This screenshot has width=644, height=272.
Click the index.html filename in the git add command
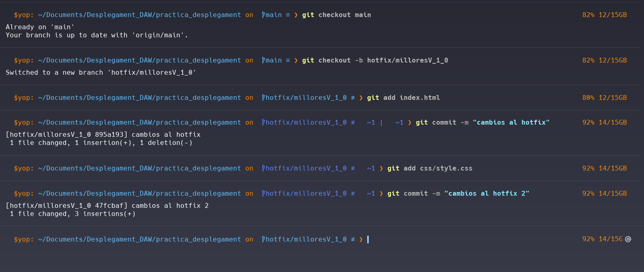click(x=419, y=98)
